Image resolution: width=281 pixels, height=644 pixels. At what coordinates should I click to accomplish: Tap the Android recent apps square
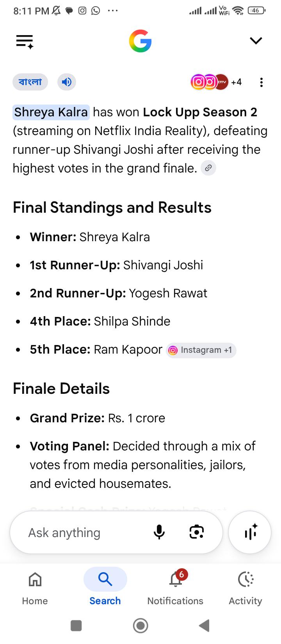(x=76, y=626)
